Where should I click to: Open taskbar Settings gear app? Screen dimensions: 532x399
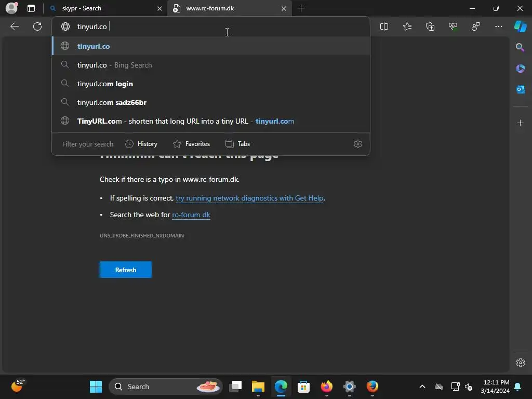click(x=350, y=387)
